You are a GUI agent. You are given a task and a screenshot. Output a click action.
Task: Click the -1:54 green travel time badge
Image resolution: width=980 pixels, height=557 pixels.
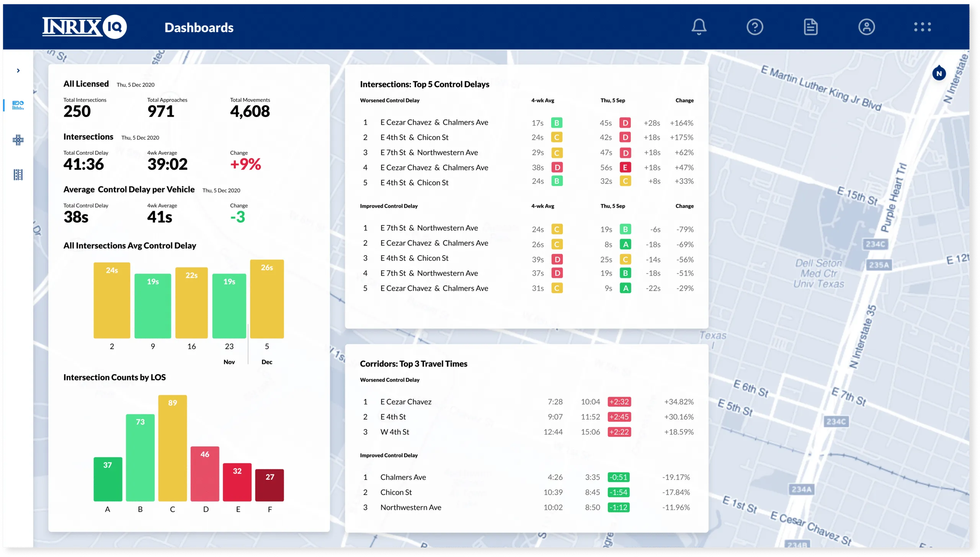[x=619, y=492]
